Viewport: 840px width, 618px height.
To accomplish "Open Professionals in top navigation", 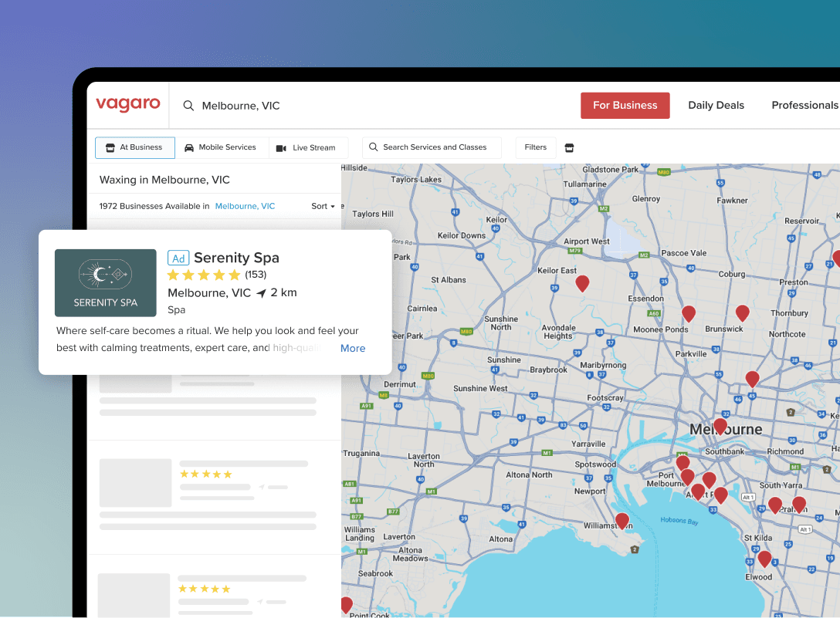I will click(x=804, y=106).
